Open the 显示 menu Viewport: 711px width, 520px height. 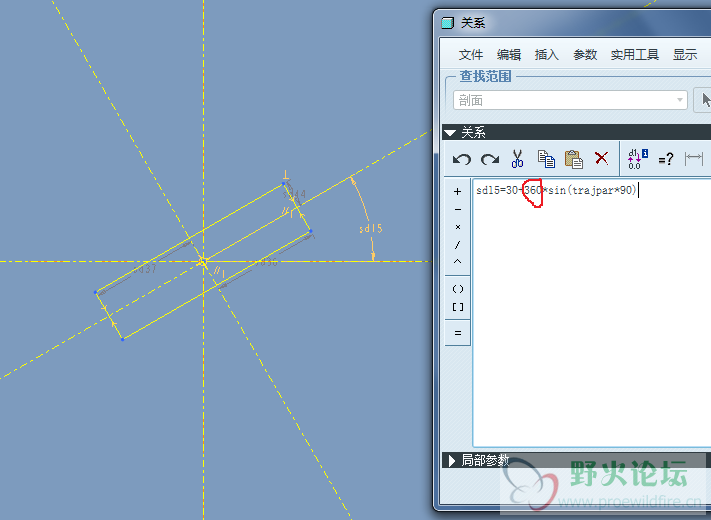pyautogui.click(x=685, y=55)
